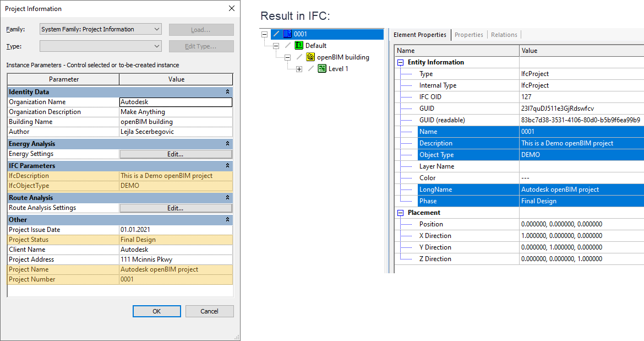Open the Family dropdown list
Viewport: 644px width, 341px height.
tap(157, 29)
